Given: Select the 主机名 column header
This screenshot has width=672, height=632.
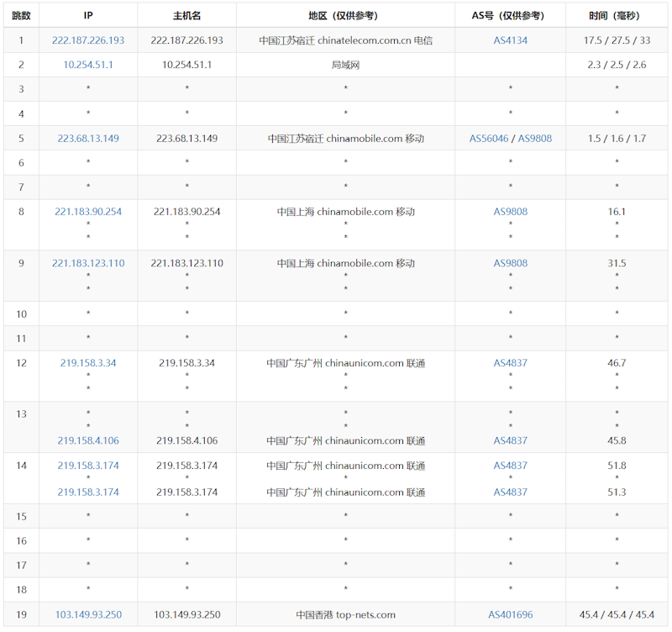Looking at the screenshot, I should [x=186, y=15].
